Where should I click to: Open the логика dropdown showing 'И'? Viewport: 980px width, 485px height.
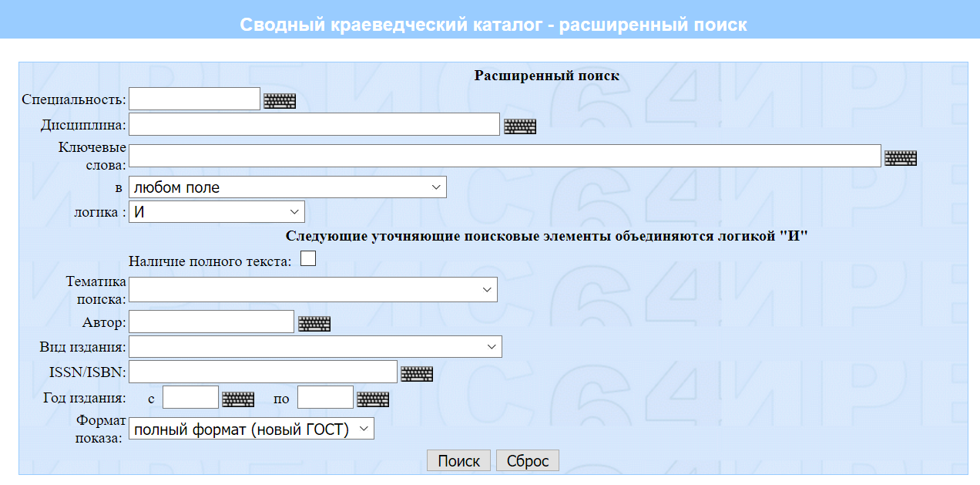pos(216,212)
